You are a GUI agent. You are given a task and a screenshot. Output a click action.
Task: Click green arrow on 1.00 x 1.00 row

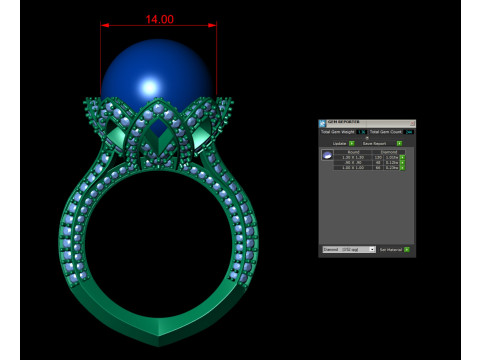[x=402, y=168]
